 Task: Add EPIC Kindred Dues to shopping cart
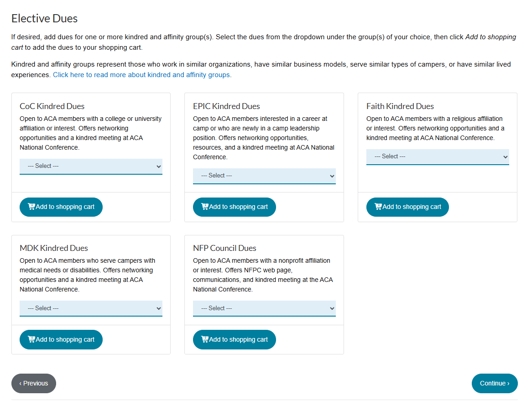[235, 207]
